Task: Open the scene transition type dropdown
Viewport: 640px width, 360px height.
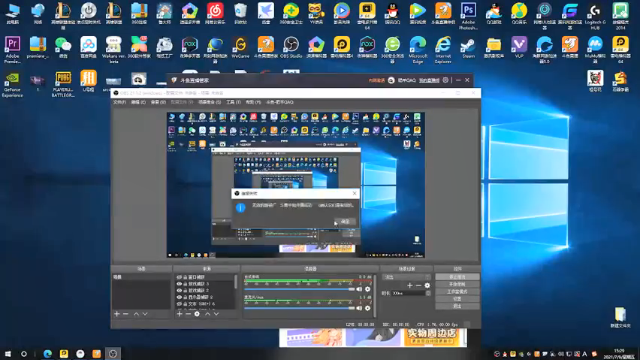Action: tap(407, 277)
